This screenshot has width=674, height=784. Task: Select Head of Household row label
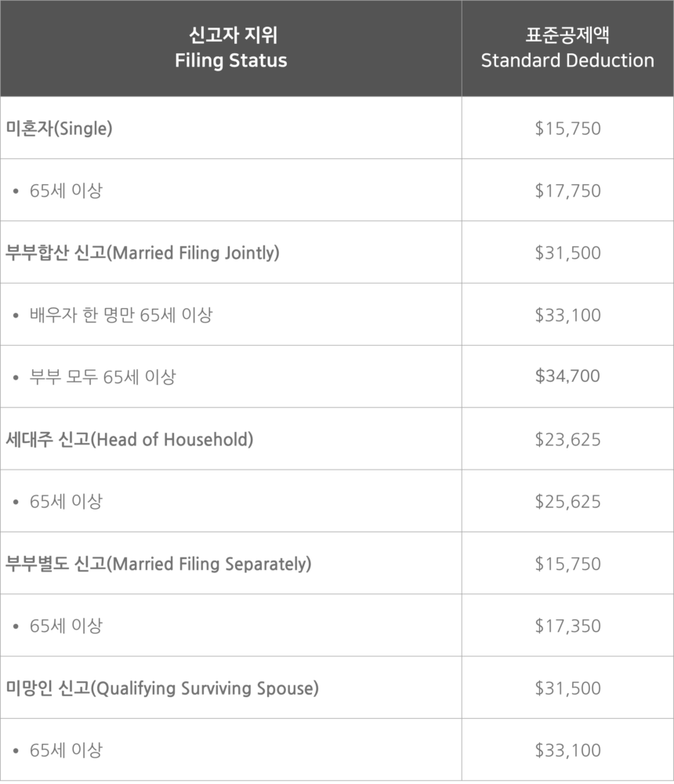[129, 439]
